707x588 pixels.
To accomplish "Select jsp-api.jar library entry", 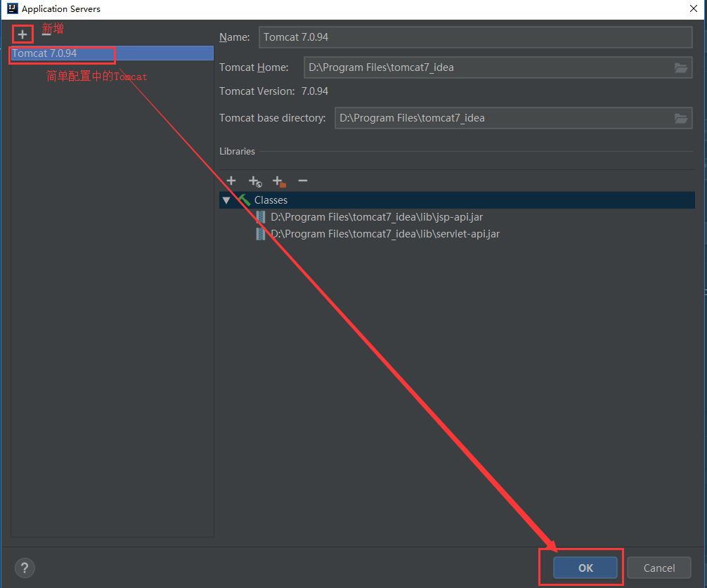I will pos(377,217).
